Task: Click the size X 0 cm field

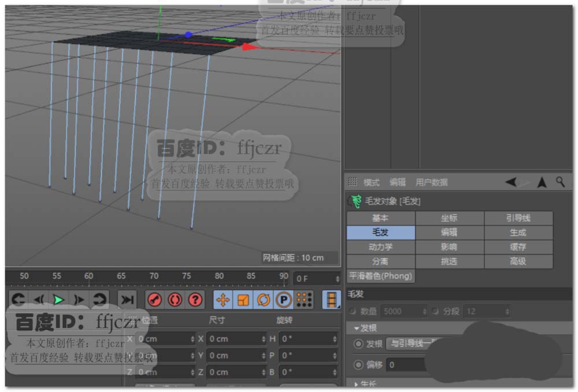Action: coord(236,339)
